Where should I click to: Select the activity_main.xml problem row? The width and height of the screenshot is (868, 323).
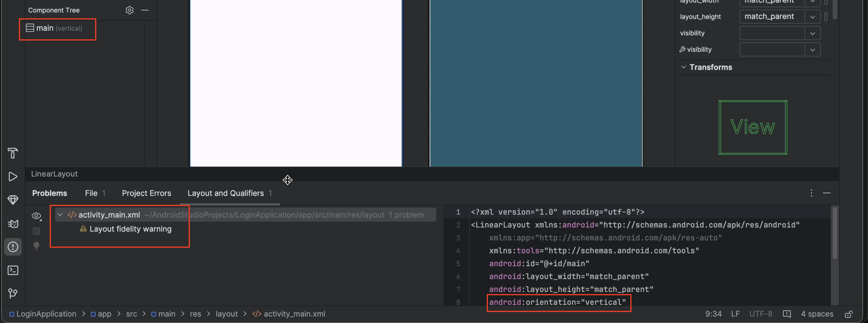pos(245,215)
